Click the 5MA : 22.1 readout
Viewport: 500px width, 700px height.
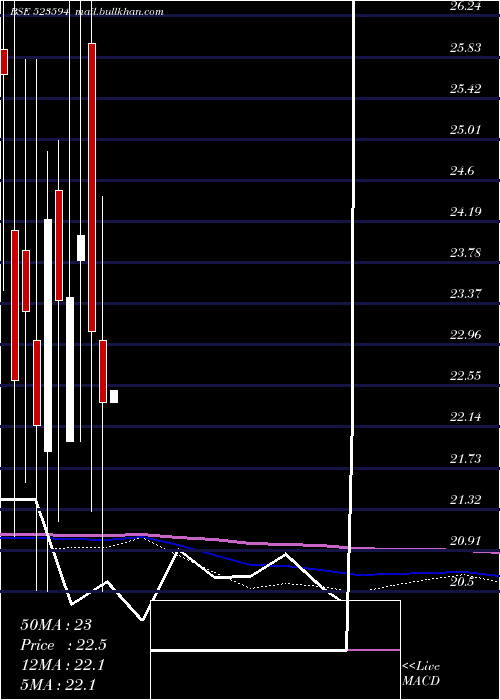tap(58, 684)
